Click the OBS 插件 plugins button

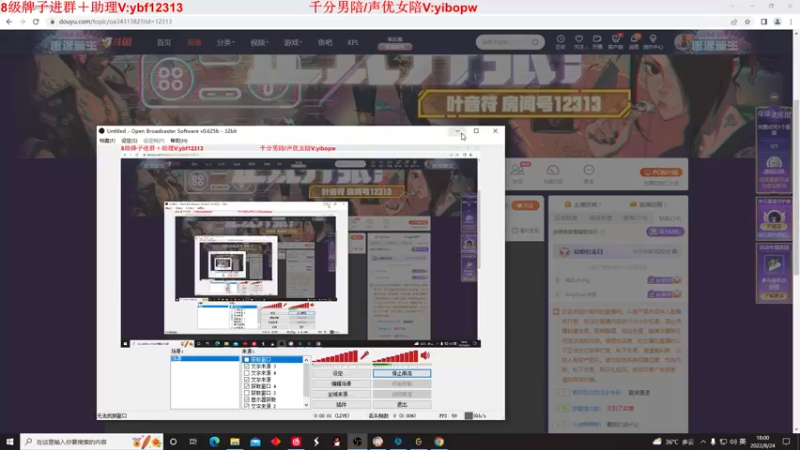coord(341,405)
